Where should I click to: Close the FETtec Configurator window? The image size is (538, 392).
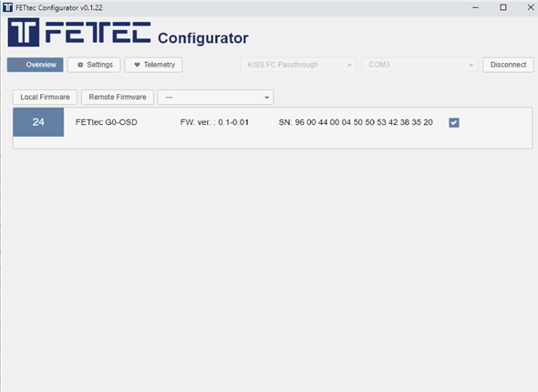click(x=531, y=7)
